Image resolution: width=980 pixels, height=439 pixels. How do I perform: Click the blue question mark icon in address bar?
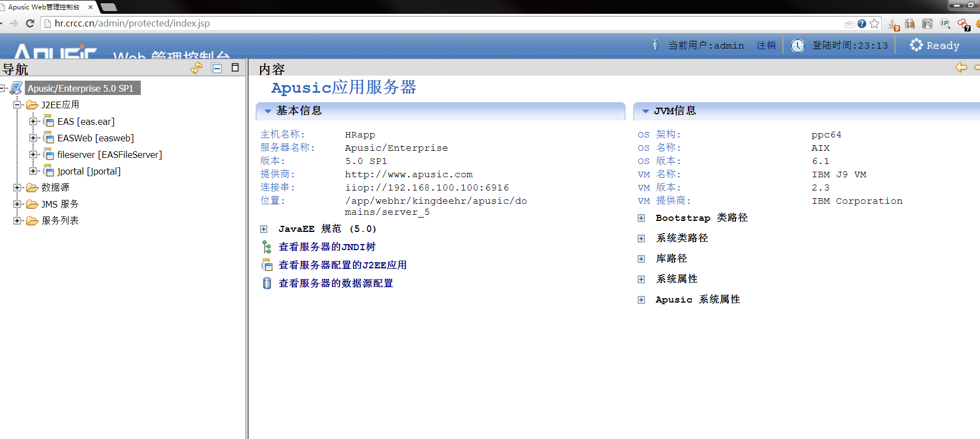pos(862,24)
